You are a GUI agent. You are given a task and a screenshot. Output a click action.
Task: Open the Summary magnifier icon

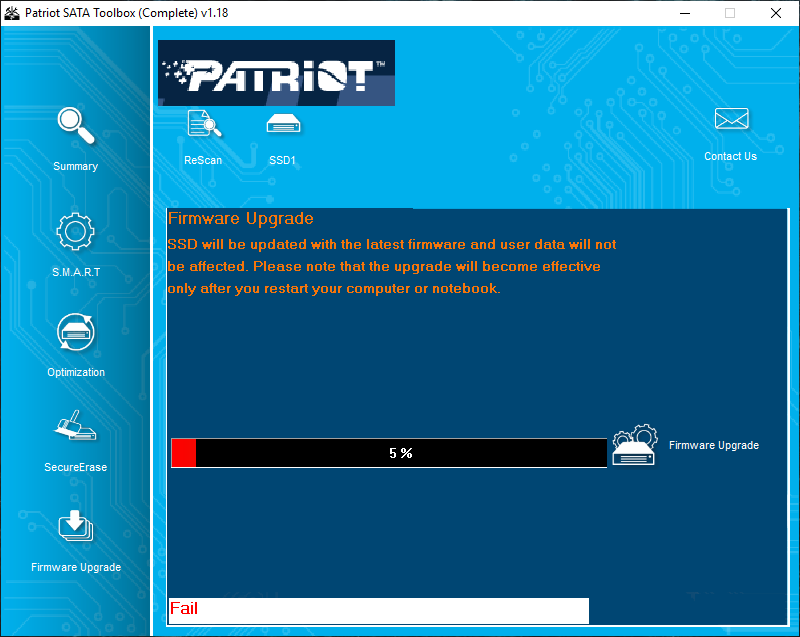pos(76,125)
